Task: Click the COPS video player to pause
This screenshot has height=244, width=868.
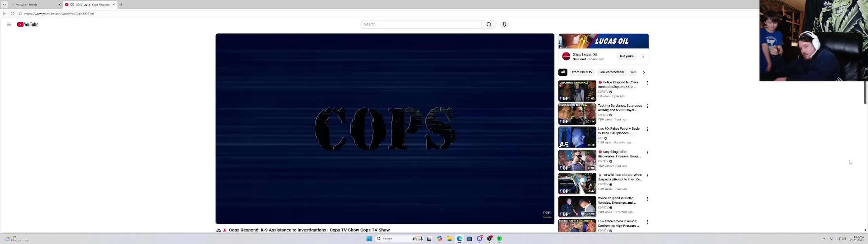Action: (x=385, y=129)
